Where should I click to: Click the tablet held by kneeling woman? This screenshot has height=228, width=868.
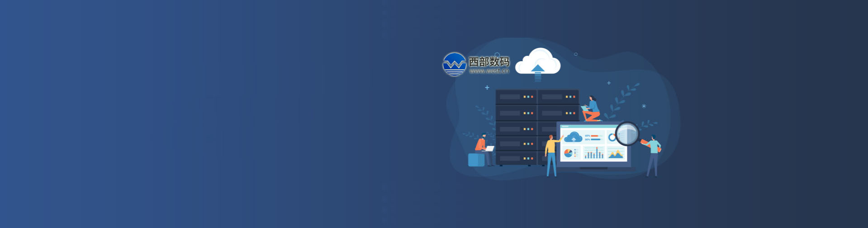tap(585, 108)
